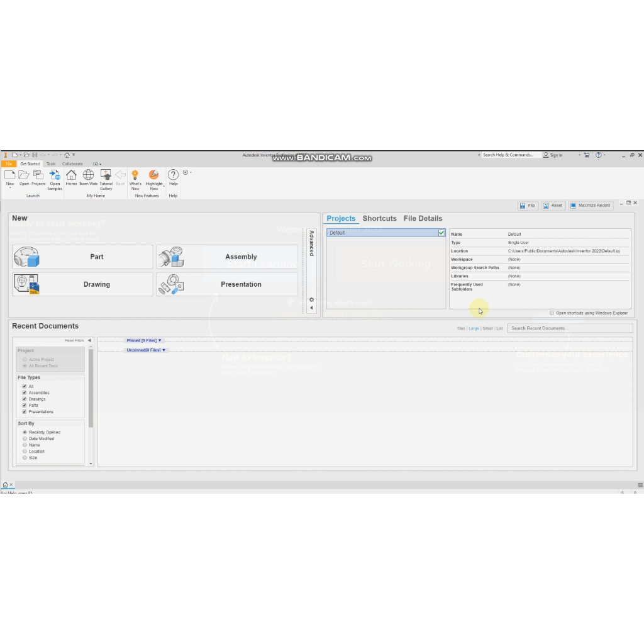Switch recent documents to List view

[x=499, y=328]
